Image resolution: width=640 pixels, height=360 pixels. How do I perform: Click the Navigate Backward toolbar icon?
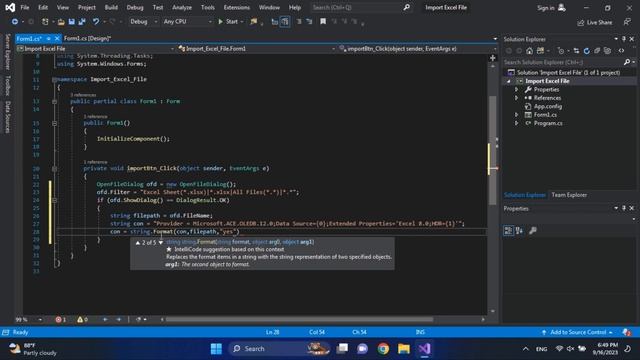click(x=15, y=22)
